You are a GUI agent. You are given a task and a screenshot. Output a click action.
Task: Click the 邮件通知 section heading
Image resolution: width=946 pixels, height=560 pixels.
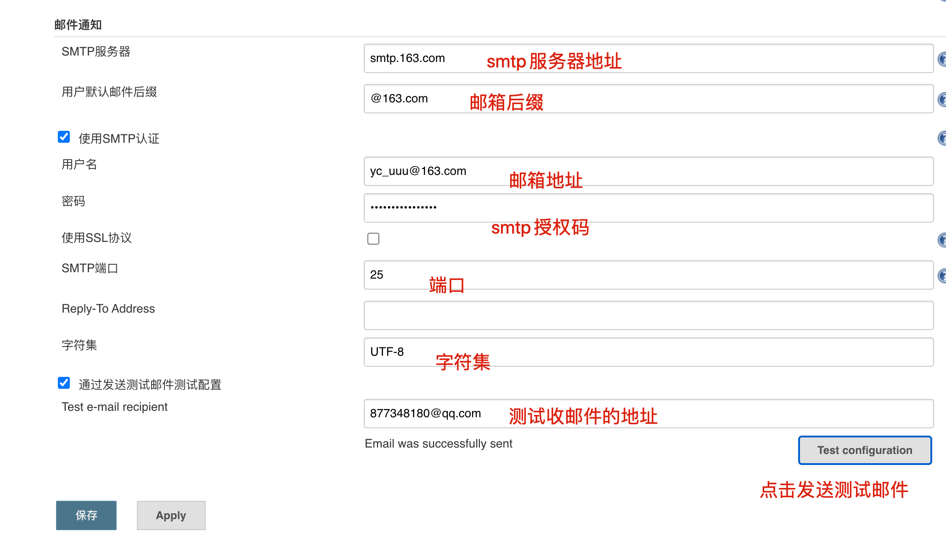(x=78, y=25)
